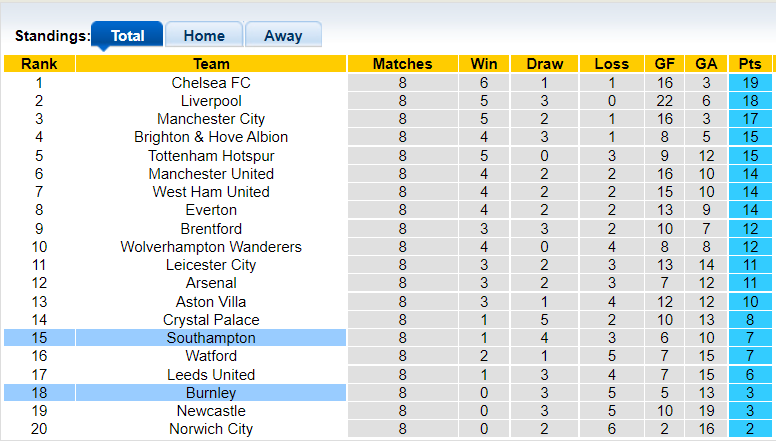Screen dimensions: 776x441
Task: Open Brighton & Hove Albion team page
Action: pyautogui.click(x=211, y=137)
